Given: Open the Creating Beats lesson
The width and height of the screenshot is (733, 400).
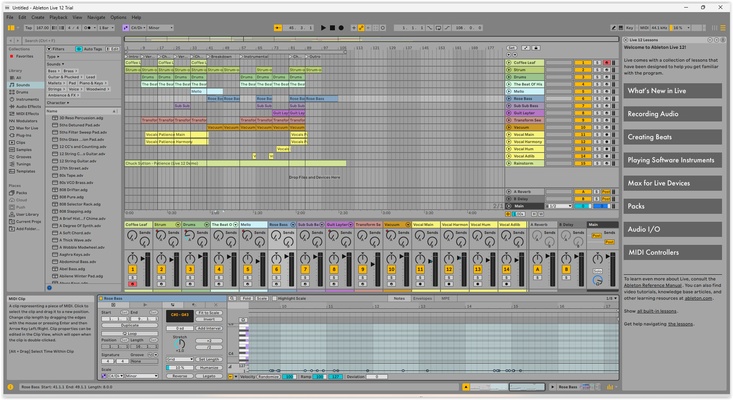Looking at the screenshot, I should [672, 137].
